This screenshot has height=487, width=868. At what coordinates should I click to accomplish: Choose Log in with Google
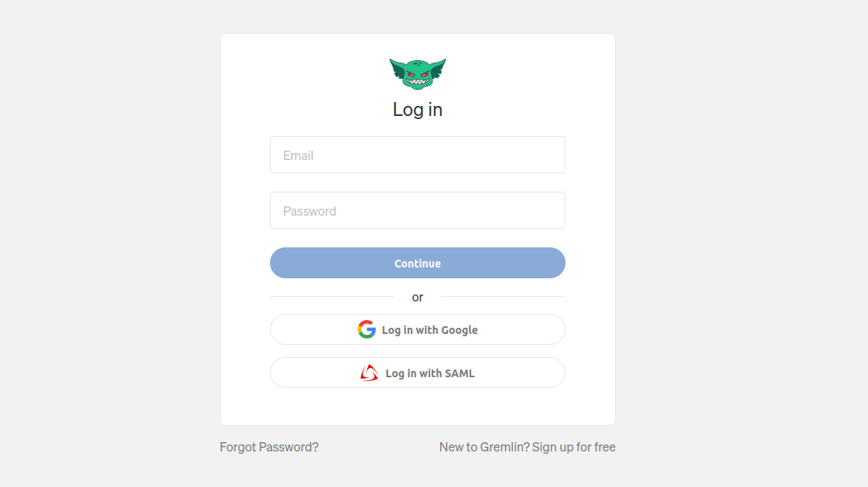point(418,329)
